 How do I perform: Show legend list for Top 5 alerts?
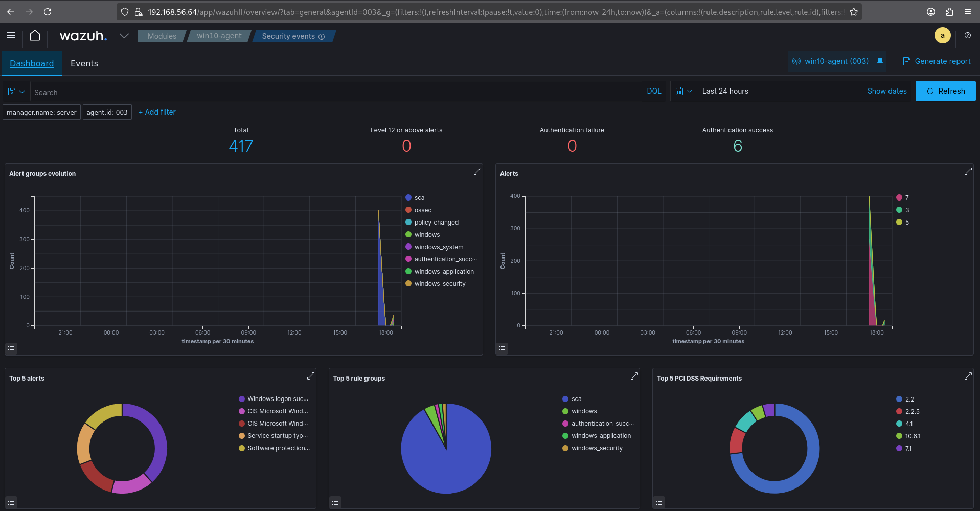click(x=11, y=502)
